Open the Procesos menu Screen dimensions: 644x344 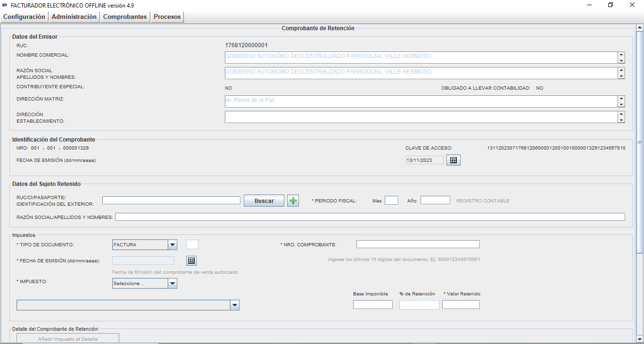tap(167, 17)
